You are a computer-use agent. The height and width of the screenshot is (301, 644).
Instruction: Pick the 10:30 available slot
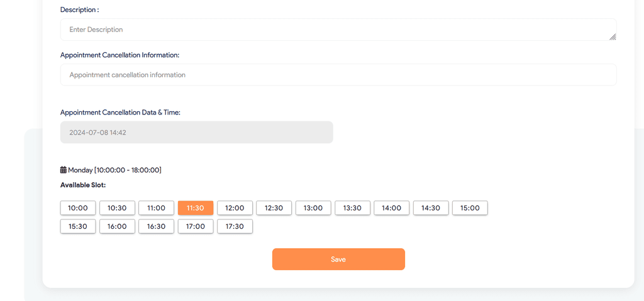point(117,208)
